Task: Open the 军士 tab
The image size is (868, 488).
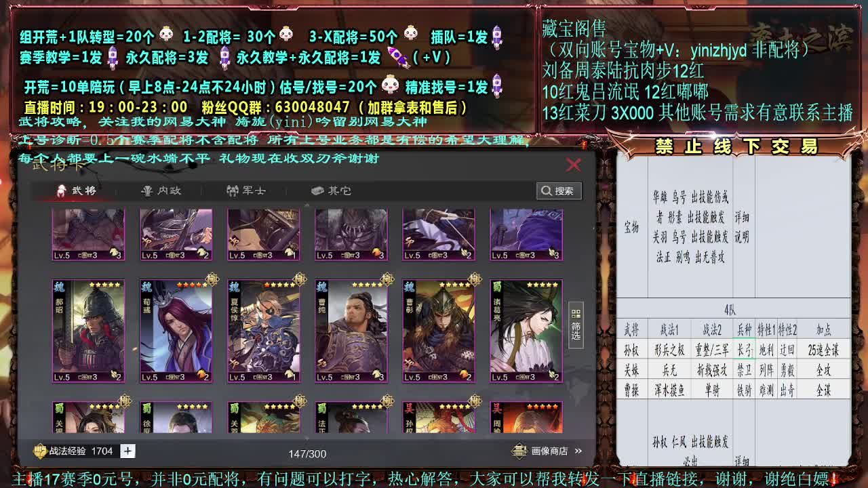Action: 245,190
